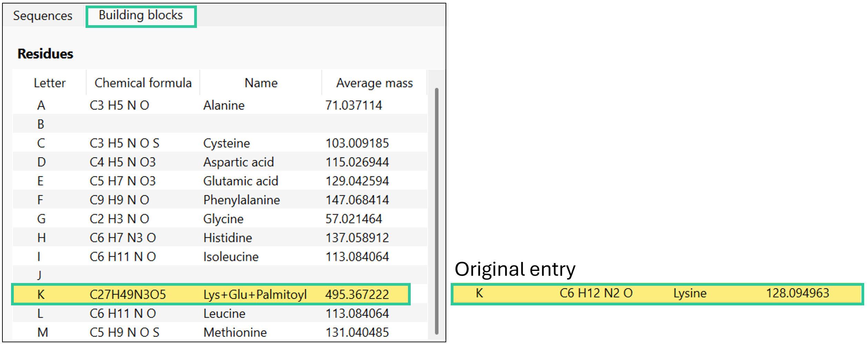Click the Cysteine name cell
The height and width of the screenshot is (344, 868).
point(227,143)
